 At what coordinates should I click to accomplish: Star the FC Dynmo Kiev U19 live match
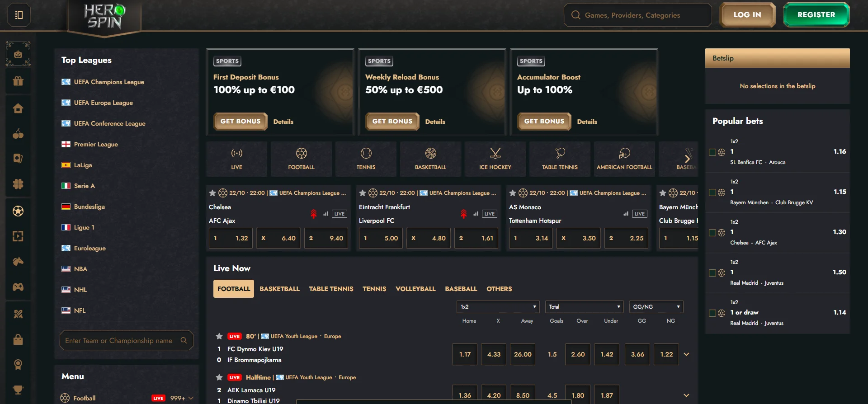pos(219,336)
